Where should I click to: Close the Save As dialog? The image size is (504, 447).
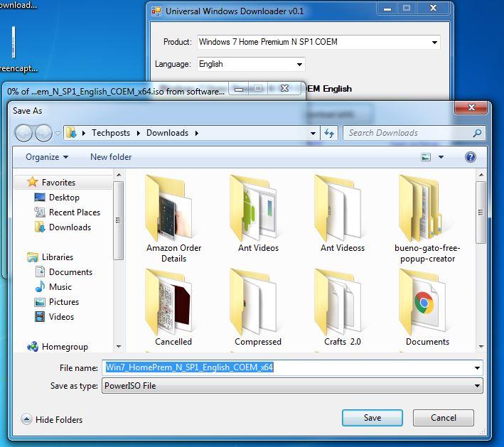[x=471, y=107]
